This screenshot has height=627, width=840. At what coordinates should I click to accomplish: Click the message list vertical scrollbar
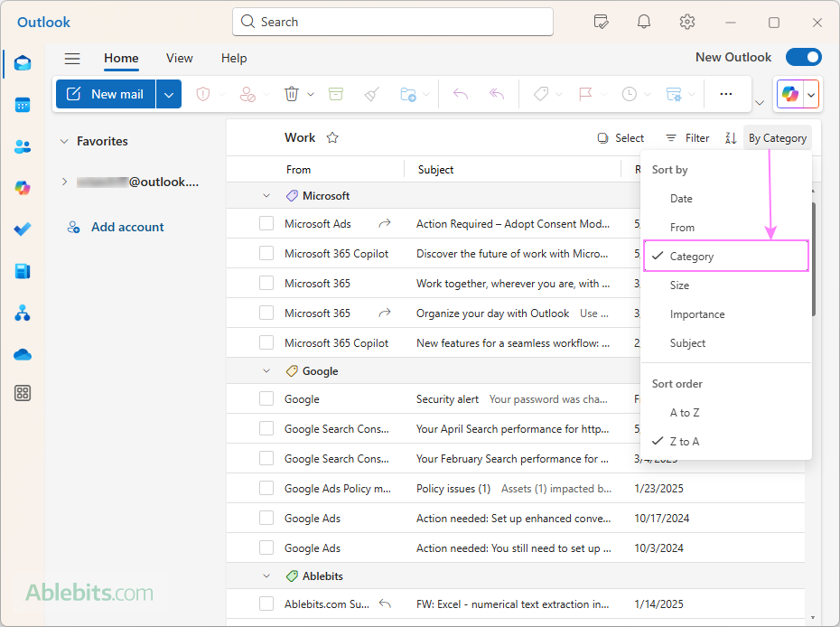(813, 259)
